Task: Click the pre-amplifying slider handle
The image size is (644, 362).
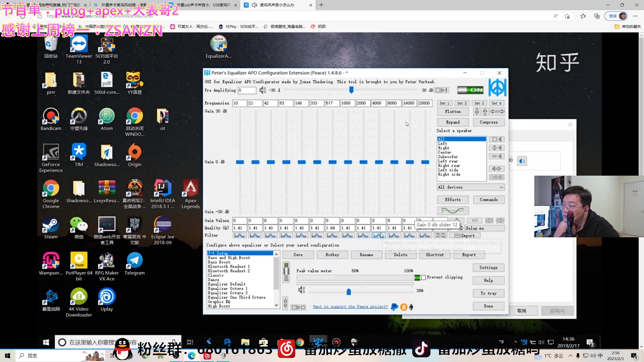Action: 351,90
